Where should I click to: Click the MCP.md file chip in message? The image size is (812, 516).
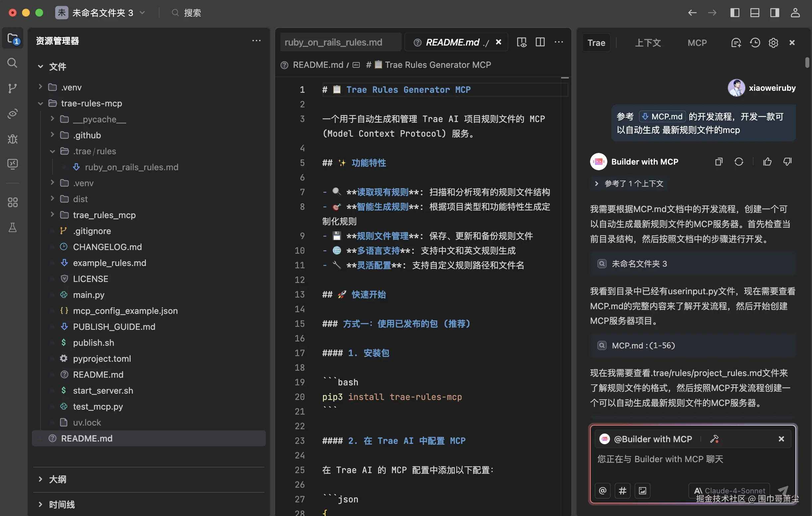(x=662, y=116)
